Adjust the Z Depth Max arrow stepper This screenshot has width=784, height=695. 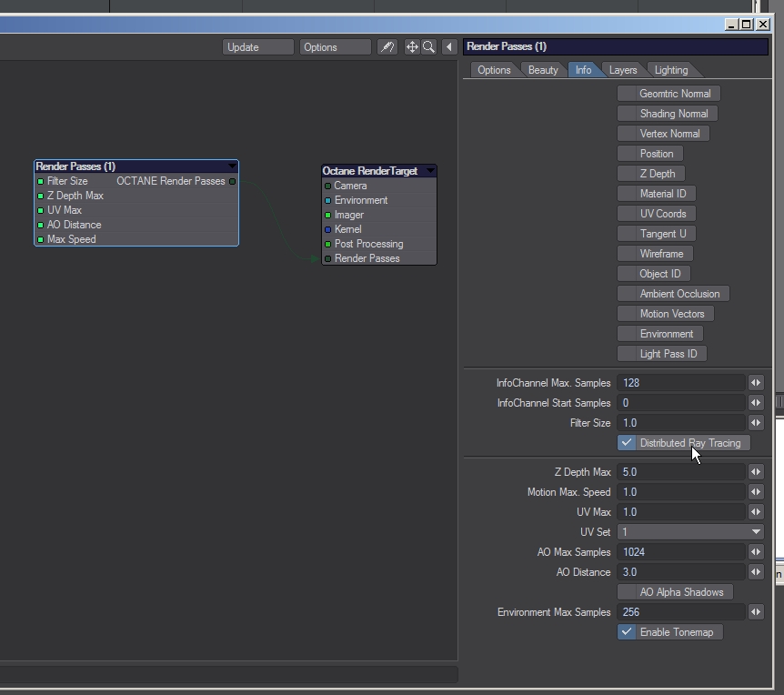tap(756, 472)
